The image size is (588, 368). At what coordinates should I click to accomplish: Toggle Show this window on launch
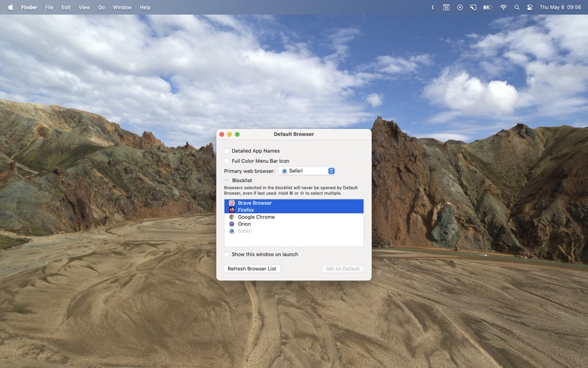(x=227, y=254)
